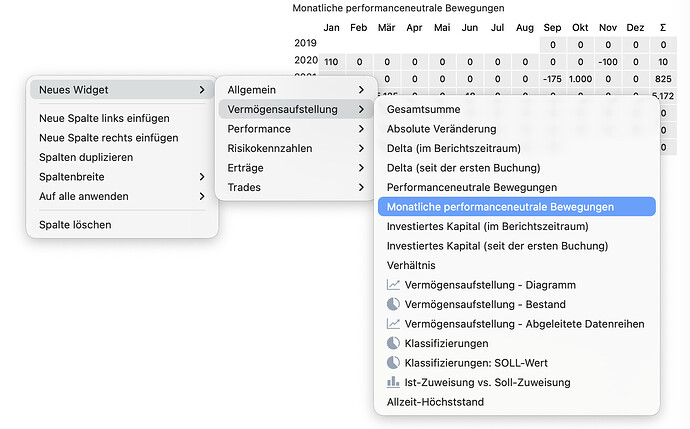
Task: Click Spalten duplizieren menu entry
Action: [86, 157]
